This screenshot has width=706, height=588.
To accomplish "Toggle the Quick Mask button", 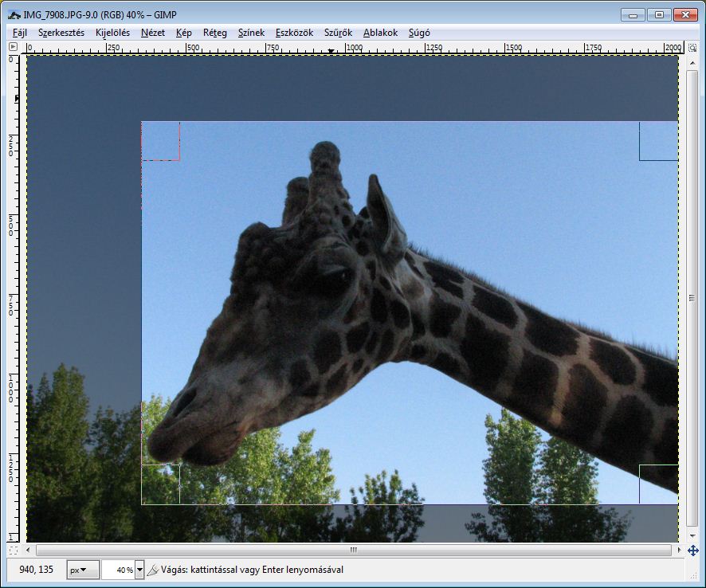I will pyautogui.click(x=13, y=550).
